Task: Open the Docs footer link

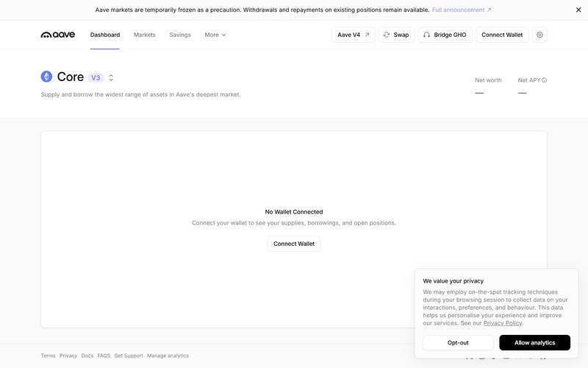Action: click(x=87, y=355)
